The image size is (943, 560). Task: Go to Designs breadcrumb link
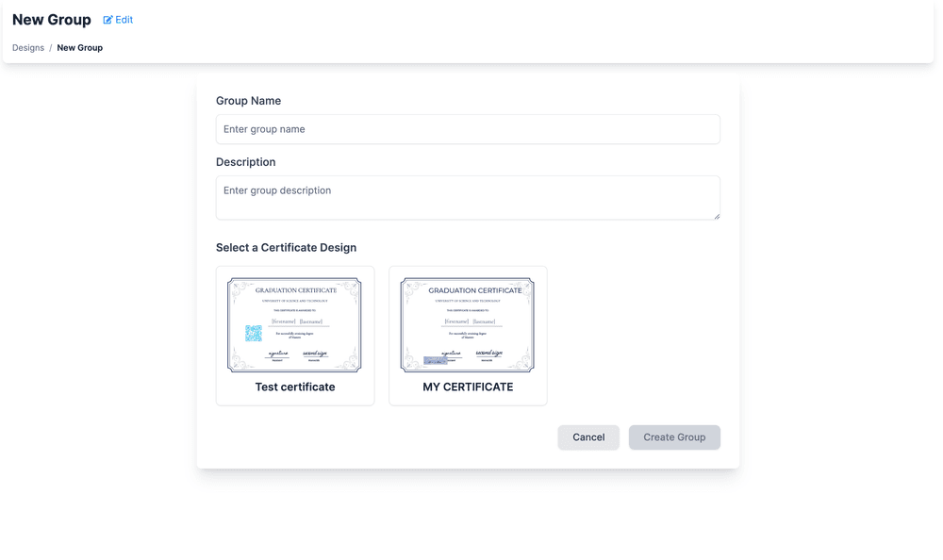(28, 47)
